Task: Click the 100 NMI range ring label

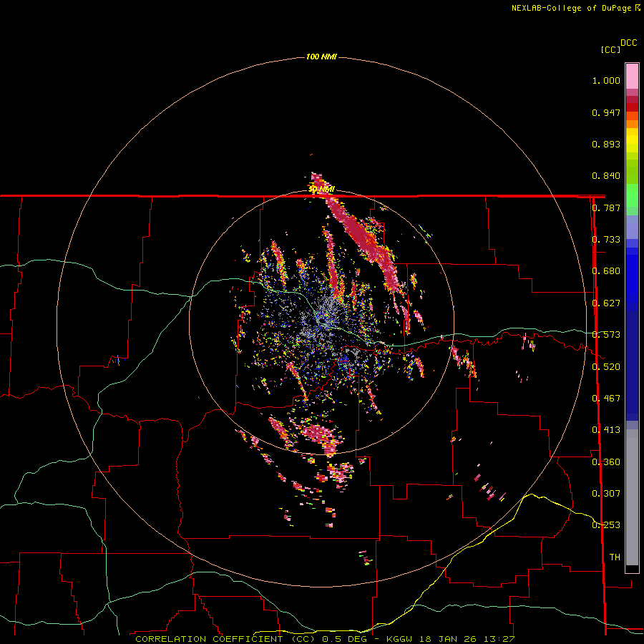Action: [x=321, y=57]
